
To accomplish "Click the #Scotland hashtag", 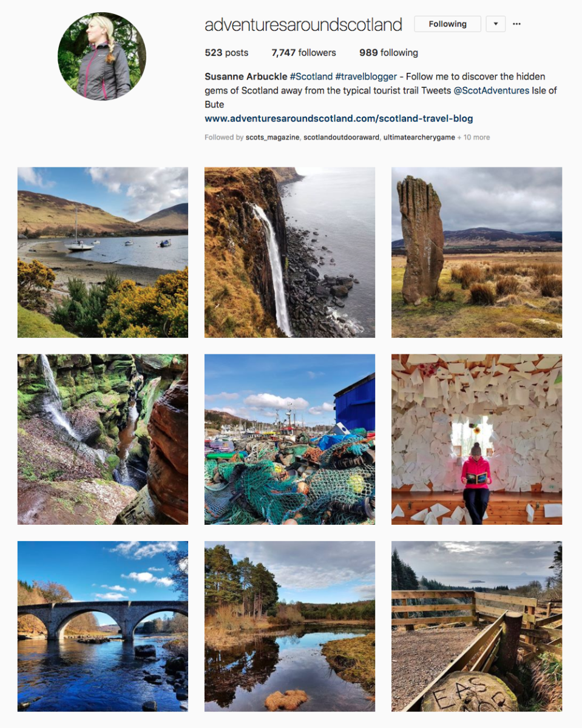I will pos(311,76).
